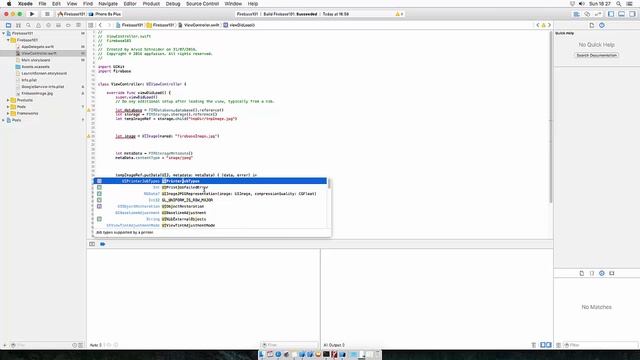640x360 pixels.
Task: Click the autocomplete list scrollbar
Action: [329, 184]
